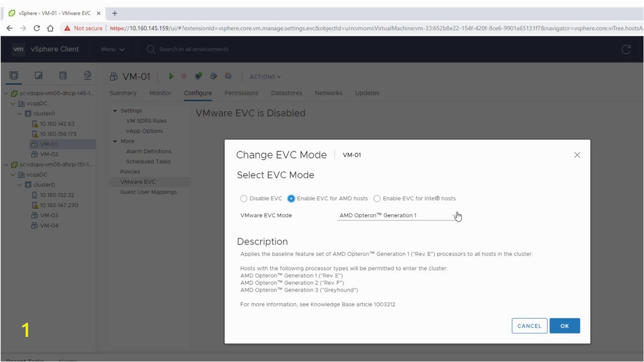
Task: Collapse the Settings section in sidebar
Action: coord(115,111)
